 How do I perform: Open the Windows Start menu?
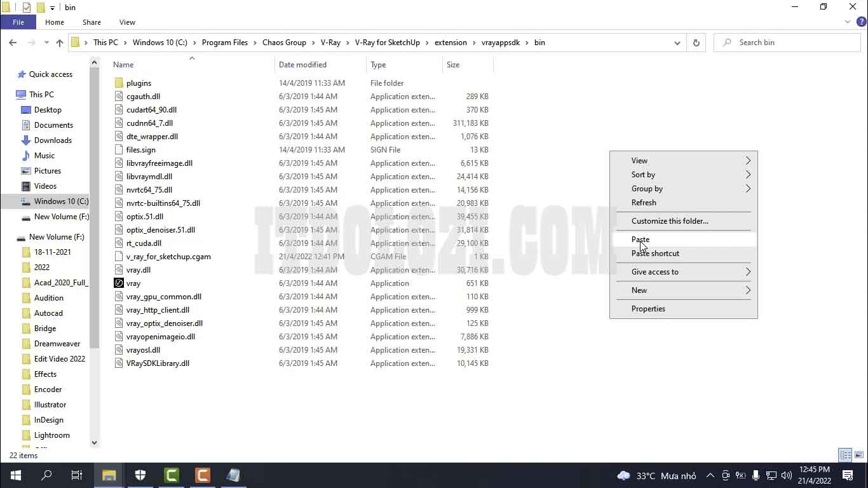coord(16,475)
